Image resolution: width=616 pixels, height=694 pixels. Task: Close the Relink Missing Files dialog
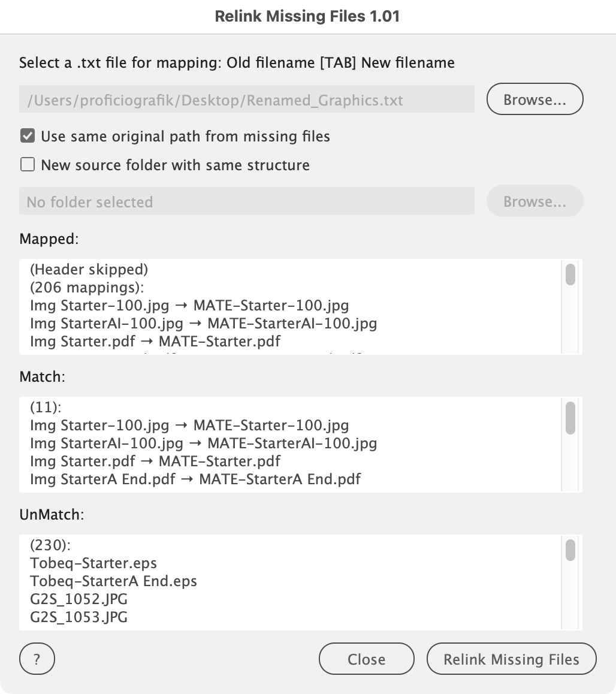[366, 659]
